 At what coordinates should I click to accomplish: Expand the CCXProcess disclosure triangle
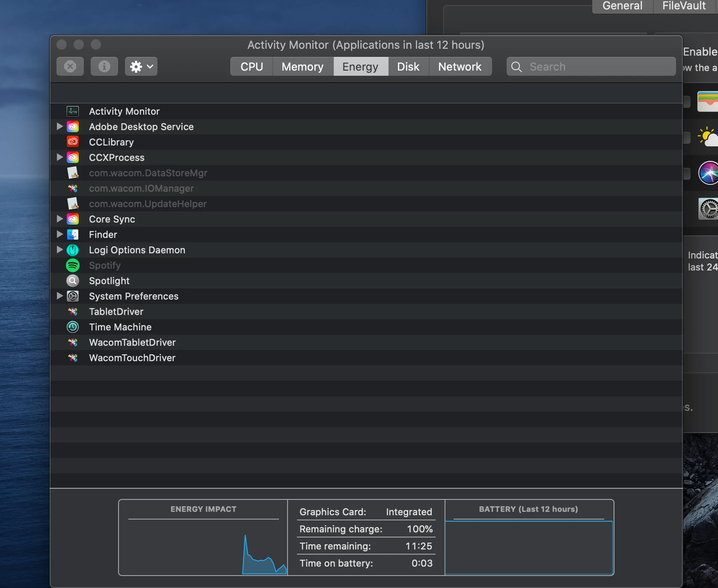point(60,157)
